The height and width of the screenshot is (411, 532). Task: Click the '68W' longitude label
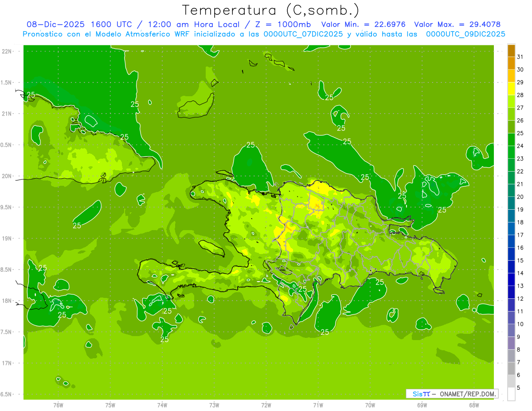click(473, 405)
